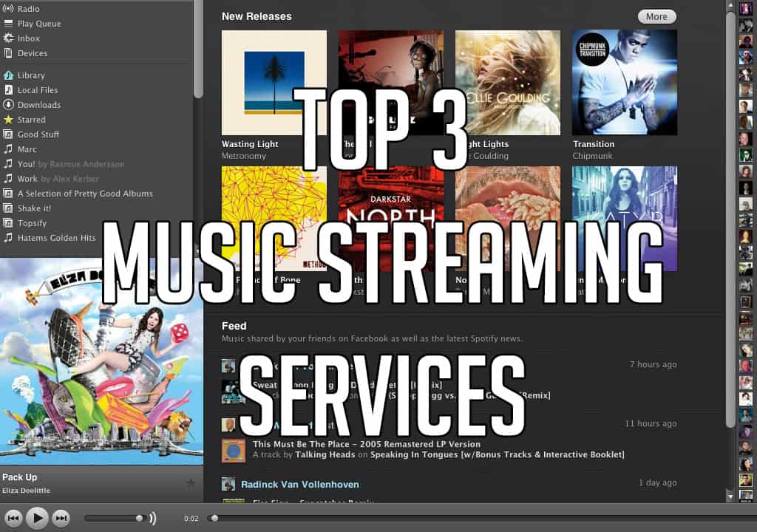Click the Transition album title link
The width and height of the screenshot is (757, 532).
click(594, 144)
